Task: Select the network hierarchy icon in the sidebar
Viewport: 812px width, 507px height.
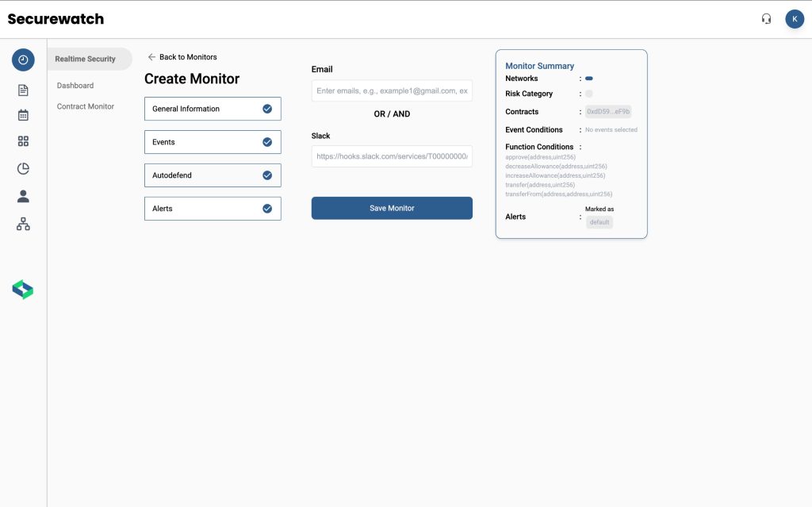Action: (23, 225)
